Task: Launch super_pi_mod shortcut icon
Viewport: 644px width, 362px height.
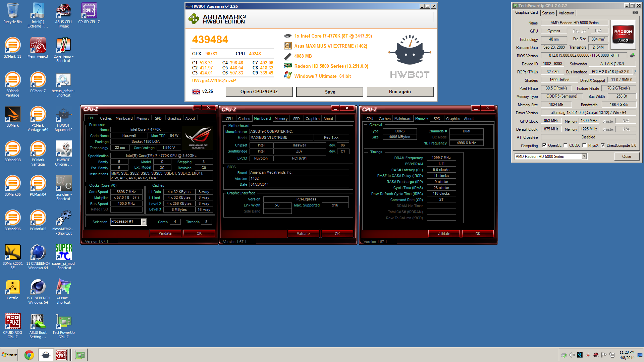Action: pyautogui.click(x=63, y=257)
